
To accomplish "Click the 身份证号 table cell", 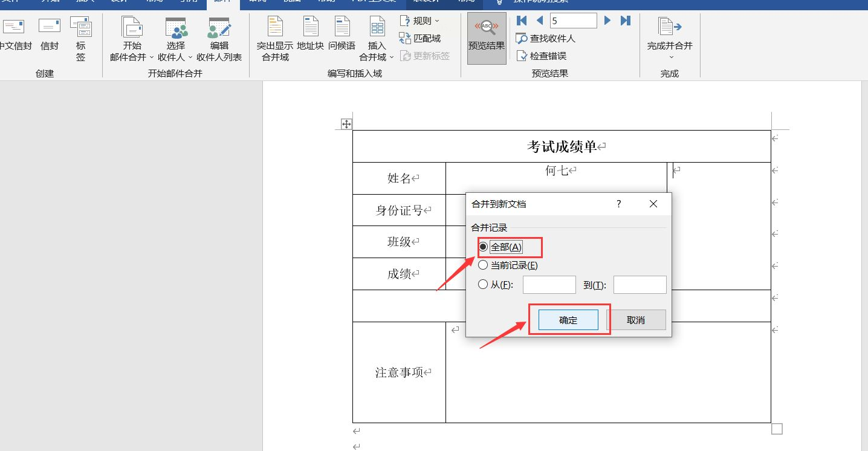I will (399, 210).
